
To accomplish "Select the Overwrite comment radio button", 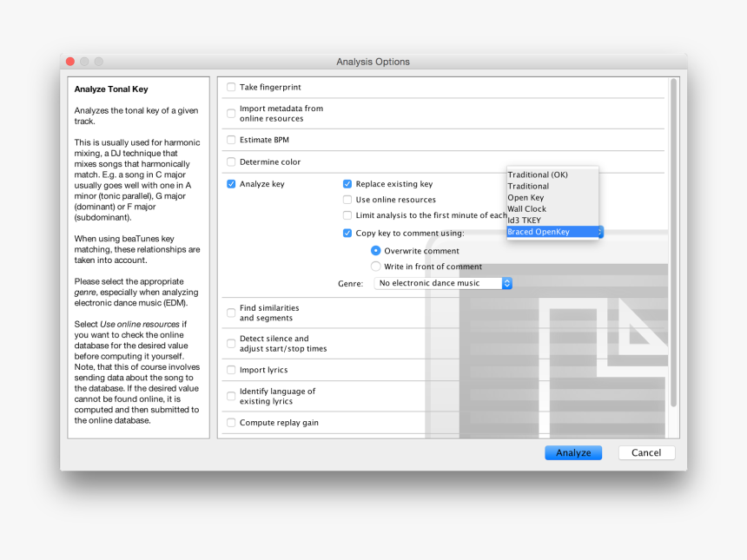I will (376, 251).
